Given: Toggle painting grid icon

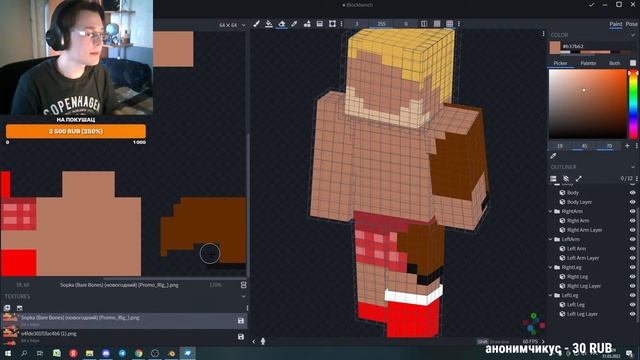Looking at the screenshot, I should pos(449,24).
